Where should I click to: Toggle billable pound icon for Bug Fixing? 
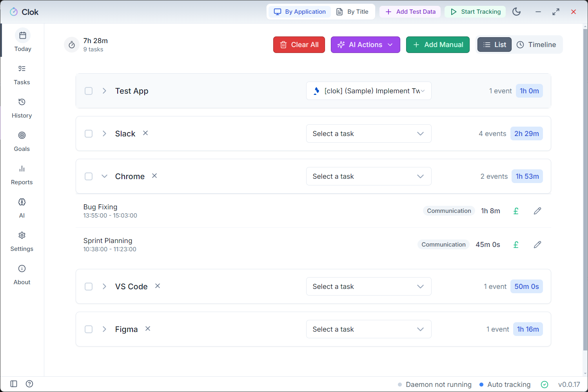tap(516, 211)
